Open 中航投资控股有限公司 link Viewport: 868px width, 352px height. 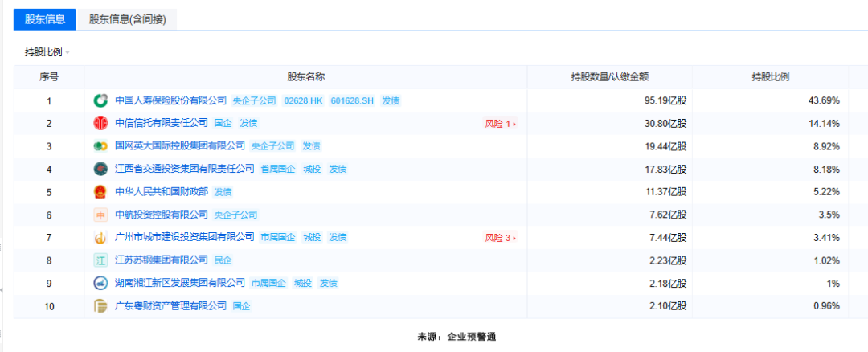(x=162, y=215)
